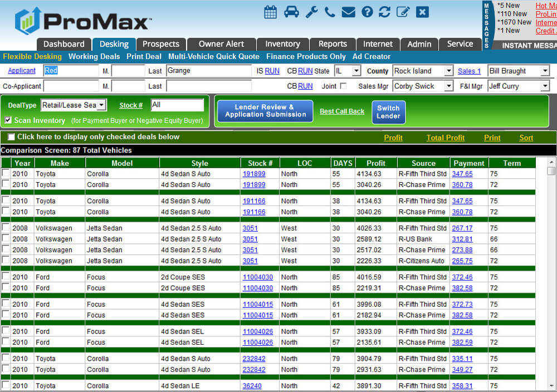
Task: Click scrollbar up arrow of vehicle table
Action: click(x=551, y=162)
